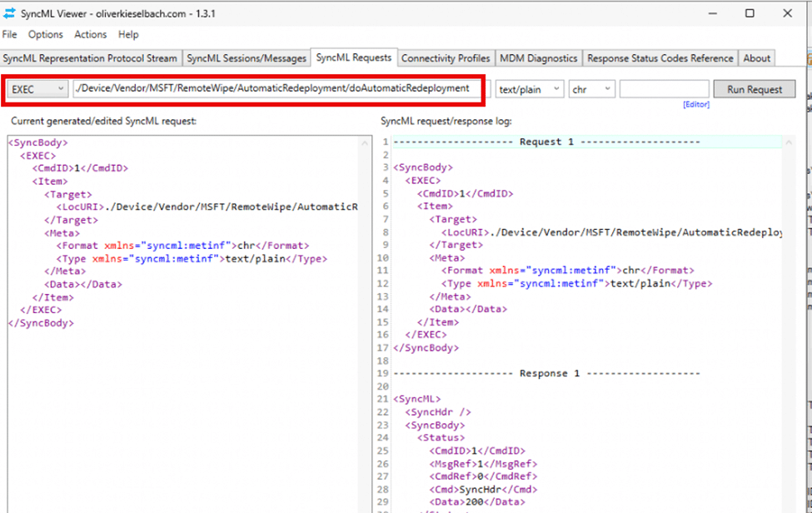This screenshot has height=513, width=812.
Task: Click the response log scroll up arrow
Action: point(789,142)
